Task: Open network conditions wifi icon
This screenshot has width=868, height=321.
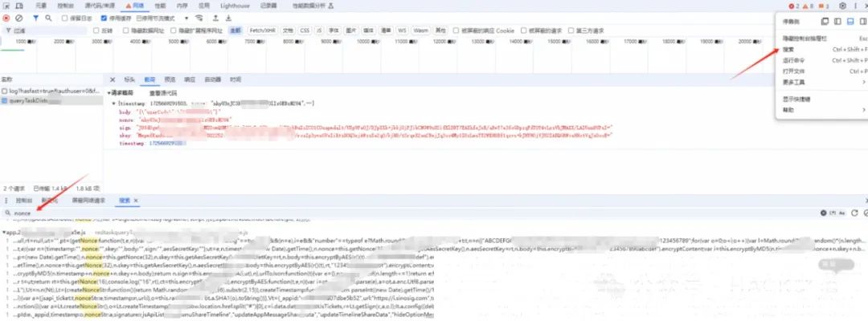Action: click(199, 18)
